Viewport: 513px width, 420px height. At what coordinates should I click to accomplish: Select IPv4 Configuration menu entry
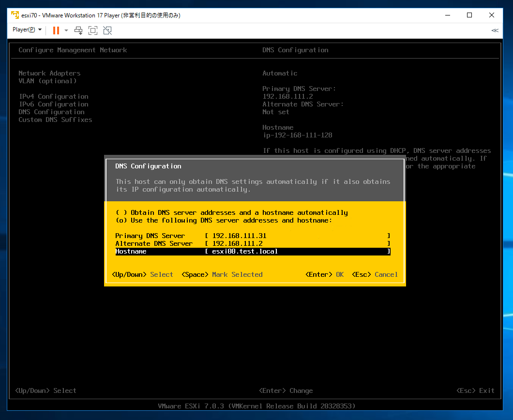54,96
